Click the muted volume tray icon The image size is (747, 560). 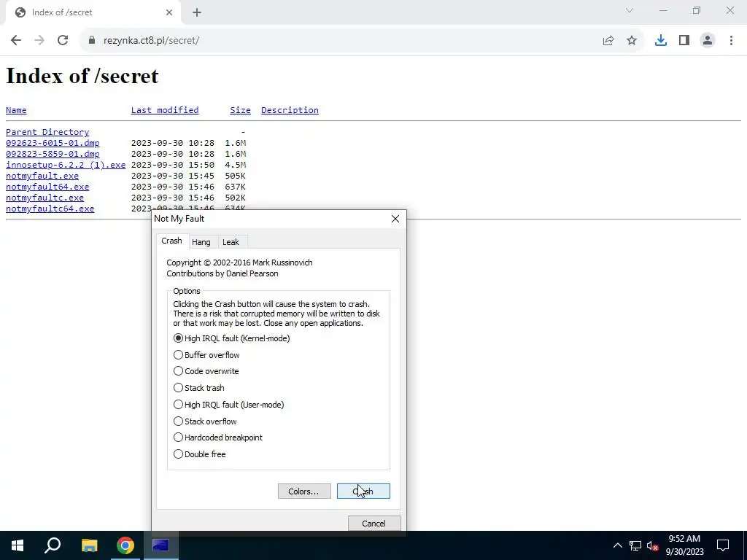coord(653,545)
